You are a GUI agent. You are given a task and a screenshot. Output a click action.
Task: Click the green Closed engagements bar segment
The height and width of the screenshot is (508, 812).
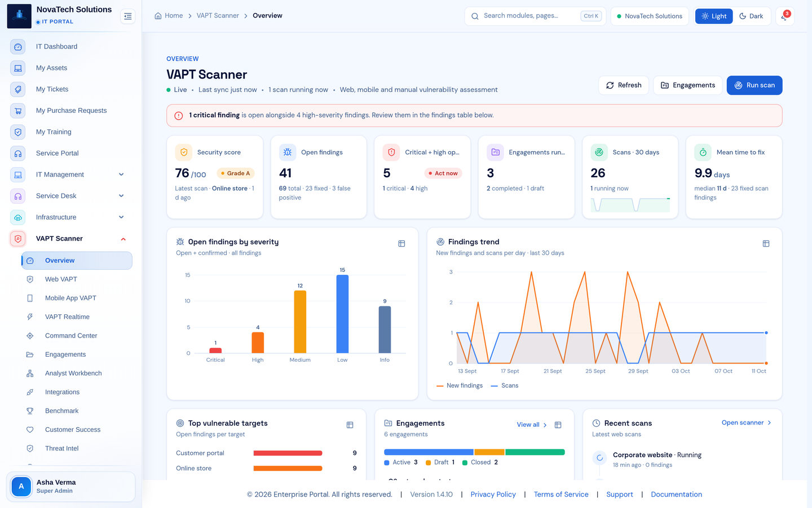[535, 452]
